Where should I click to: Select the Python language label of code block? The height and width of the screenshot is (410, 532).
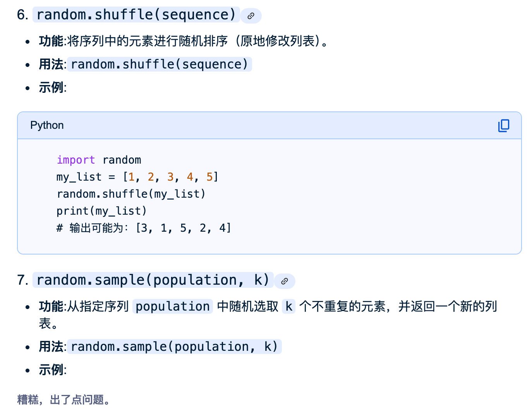[x=47, y=125]
